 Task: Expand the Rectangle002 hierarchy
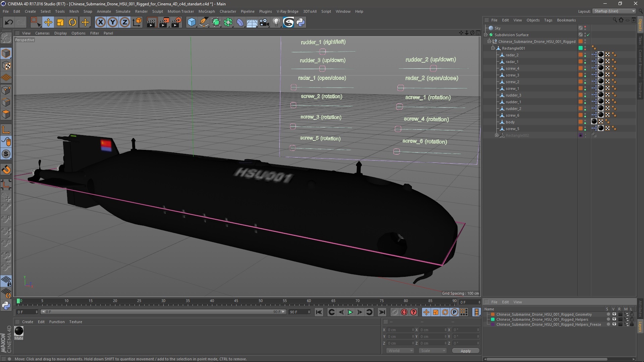point(497,135)
